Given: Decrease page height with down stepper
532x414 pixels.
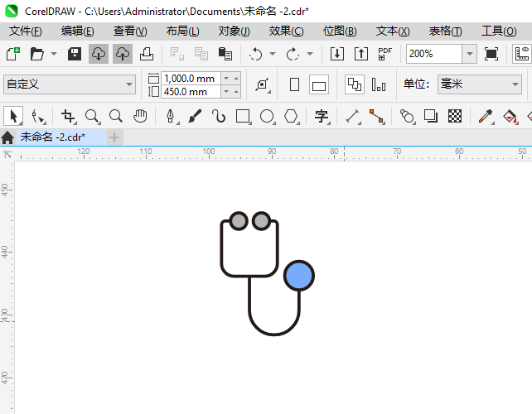Looking at the screenshot, I should tap(226, 92).
